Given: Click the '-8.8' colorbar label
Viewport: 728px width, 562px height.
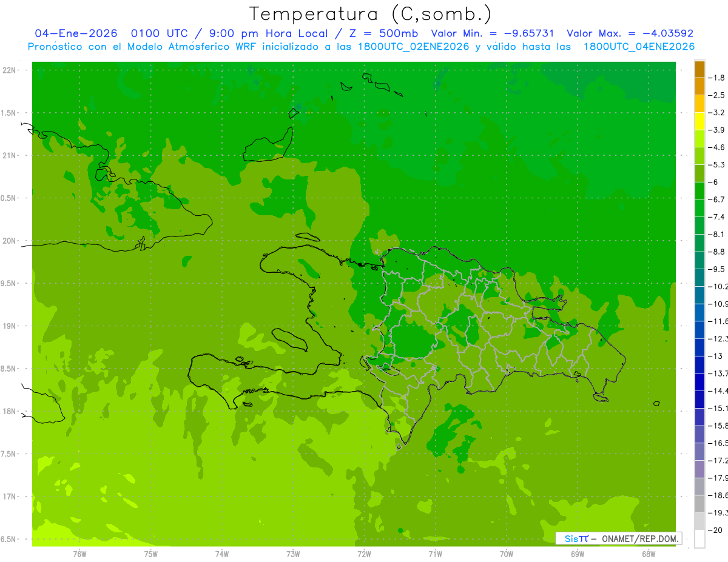Looking at the screenshot, I should [716, 252].
